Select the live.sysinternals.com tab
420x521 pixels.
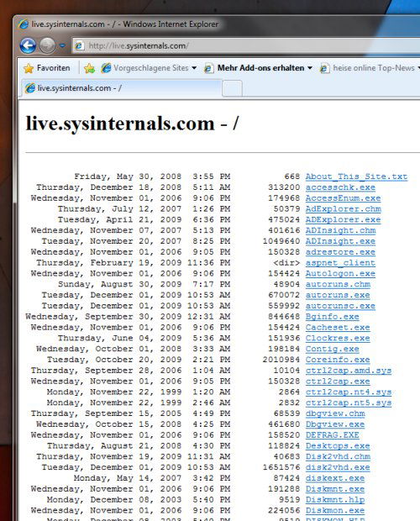pyautogui.click(x=122, y=88)
